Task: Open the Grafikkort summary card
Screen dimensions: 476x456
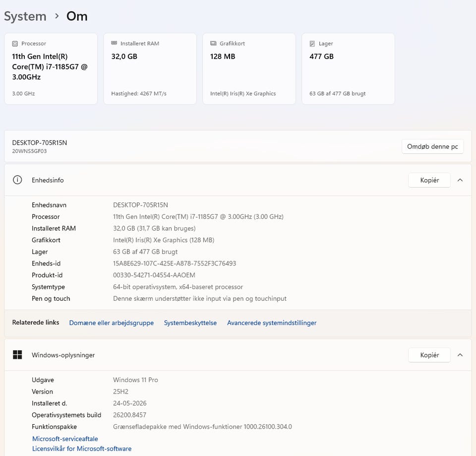Action: 249,68
